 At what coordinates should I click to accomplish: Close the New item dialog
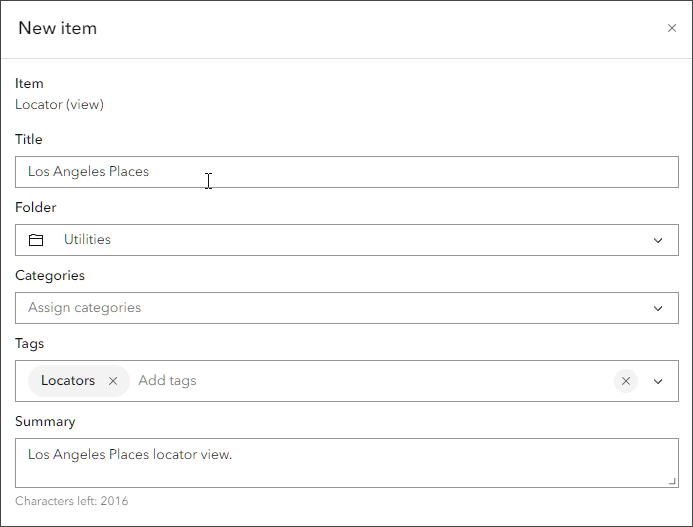[672, 28]
